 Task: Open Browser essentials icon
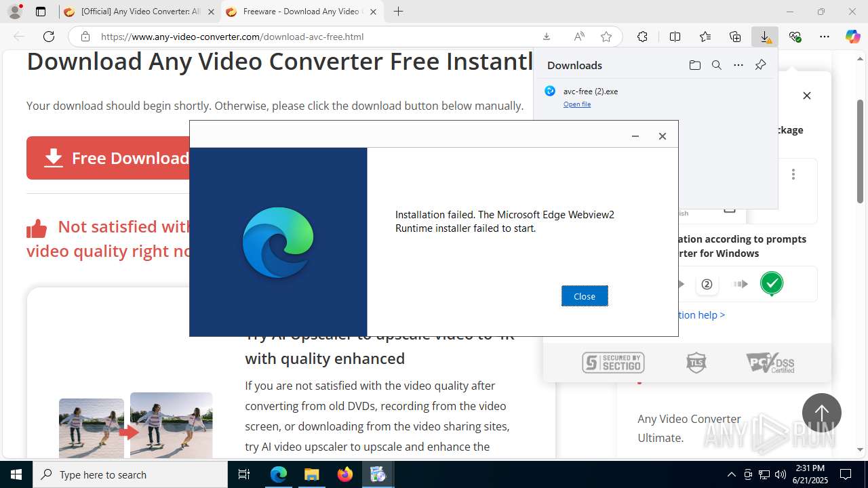click(x=795, y=37)
